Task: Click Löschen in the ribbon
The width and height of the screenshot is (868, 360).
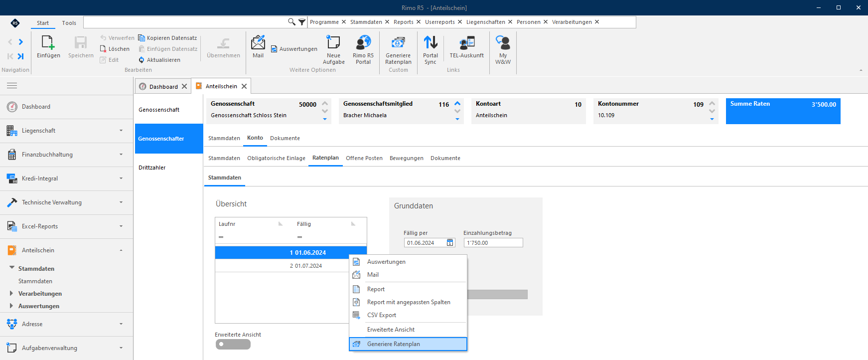Action: pos(115,49)
